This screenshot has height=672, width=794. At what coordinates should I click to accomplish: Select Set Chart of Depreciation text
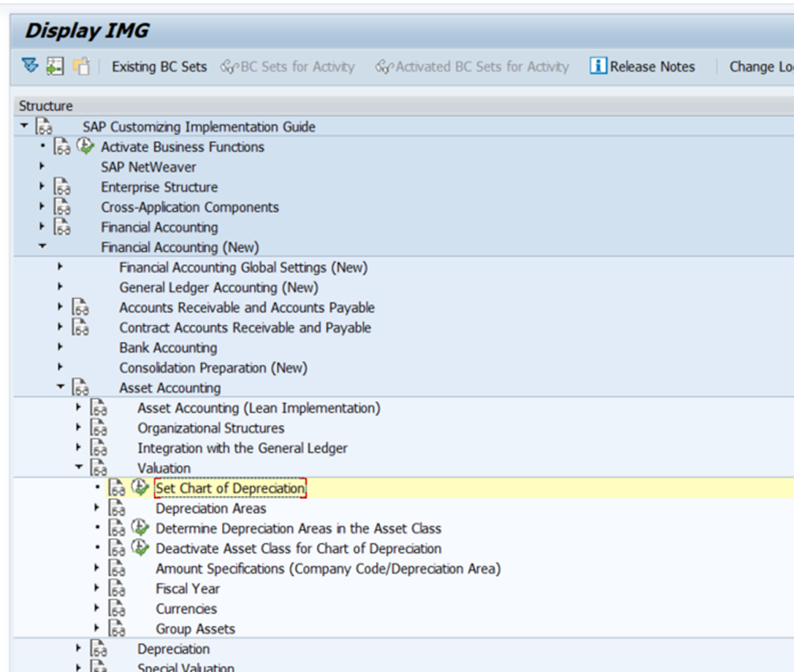click(x=230, y=488)
